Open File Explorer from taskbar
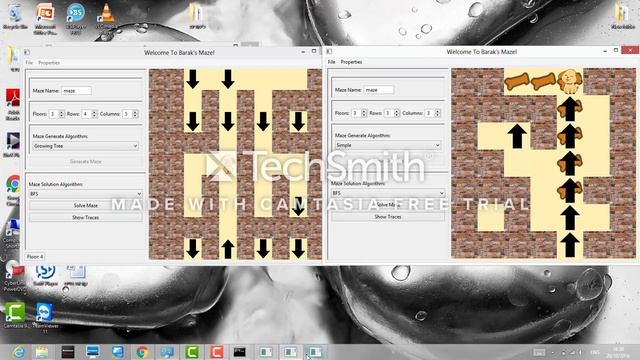640x360 pixels. coord(42,352)
